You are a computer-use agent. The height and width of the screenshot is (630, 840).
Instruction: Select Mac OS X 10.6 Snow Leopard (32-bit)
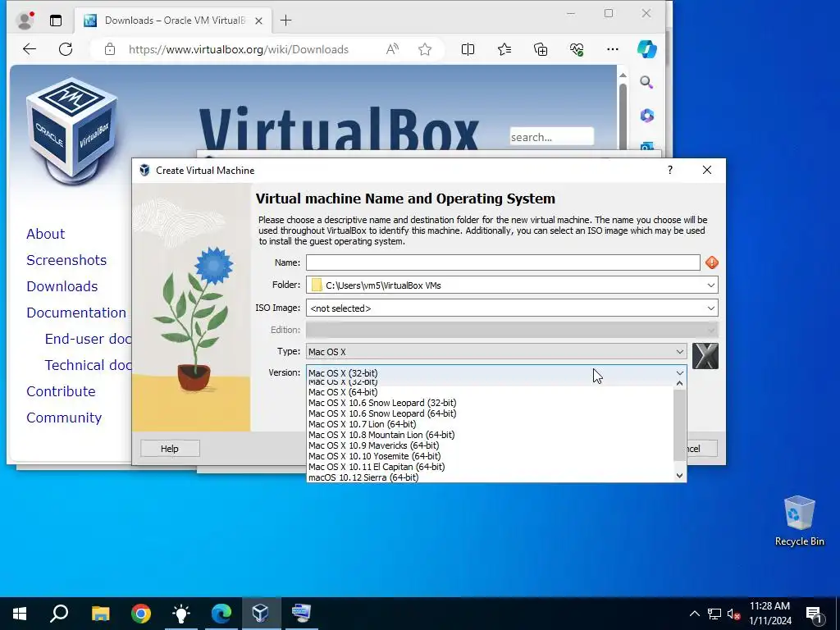[x=382, y=403]
